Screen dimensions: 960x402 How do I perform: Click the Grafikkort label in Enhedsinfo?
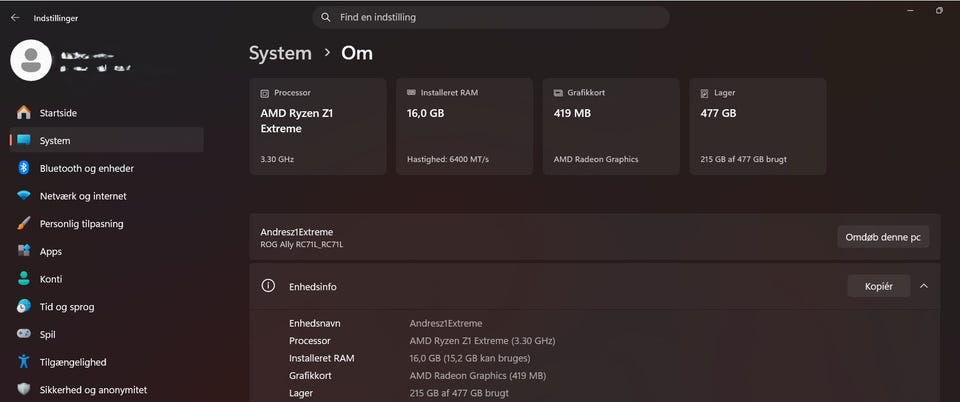pyautogui.click(x=310, y=375)
